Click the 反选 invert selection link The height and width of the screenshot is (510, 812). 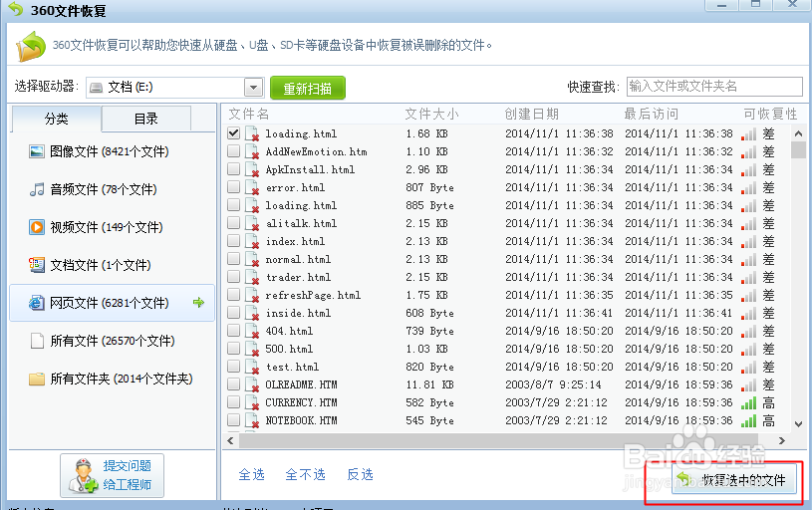[x=360, y=474]
